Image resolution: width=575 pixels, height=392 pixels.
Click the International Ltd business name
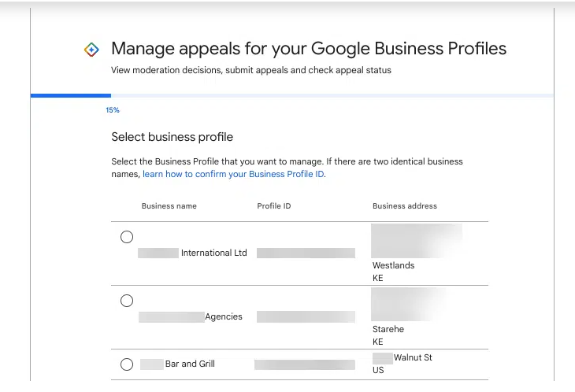[x=213, y=253]
